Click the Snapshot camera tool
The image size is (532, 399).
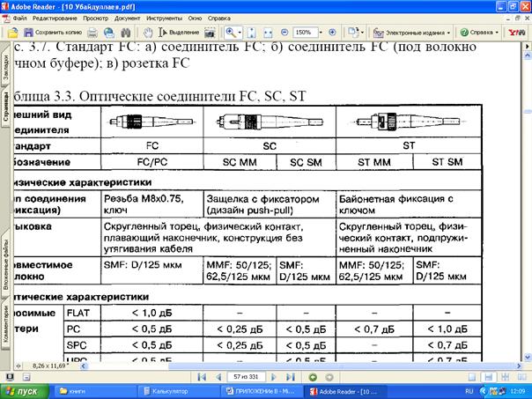pos(210,33)
